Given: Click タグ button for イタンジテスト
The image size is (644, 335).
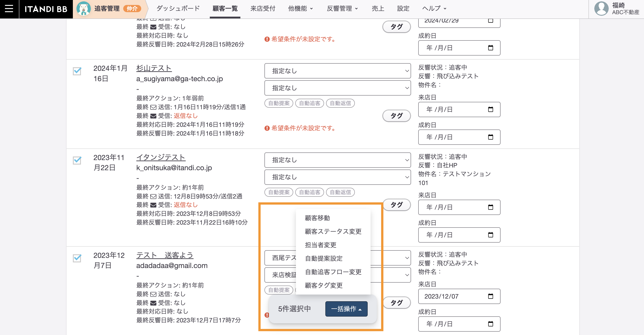Looking at the screenshot, I should tap(396, 205).
